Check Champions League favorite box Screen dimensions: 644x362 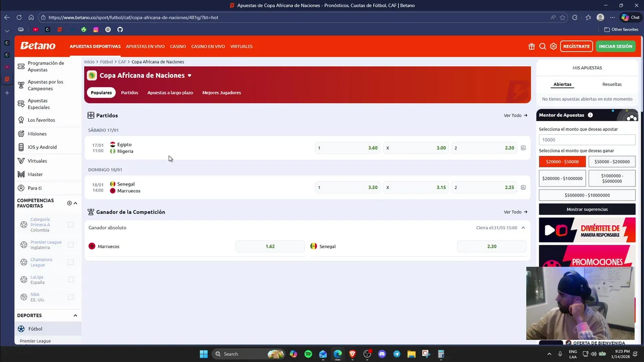click(x=70, y=262)
